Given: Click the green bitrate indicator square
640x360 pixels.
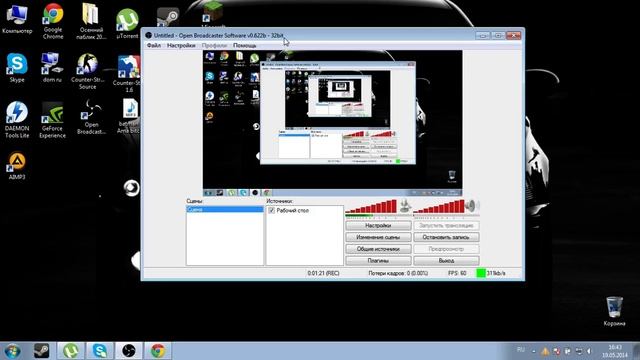Looking at the screenshot, I should coord(481,273).
